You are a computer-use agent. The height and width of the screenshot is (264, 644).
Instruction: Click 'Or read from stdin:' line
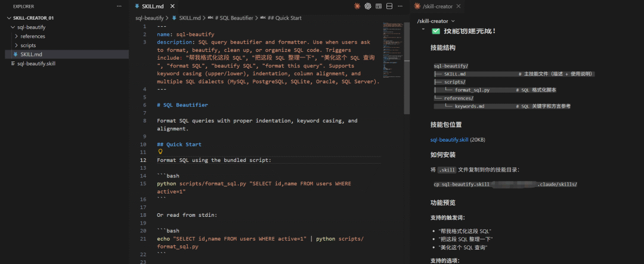[x=187, y=215]
